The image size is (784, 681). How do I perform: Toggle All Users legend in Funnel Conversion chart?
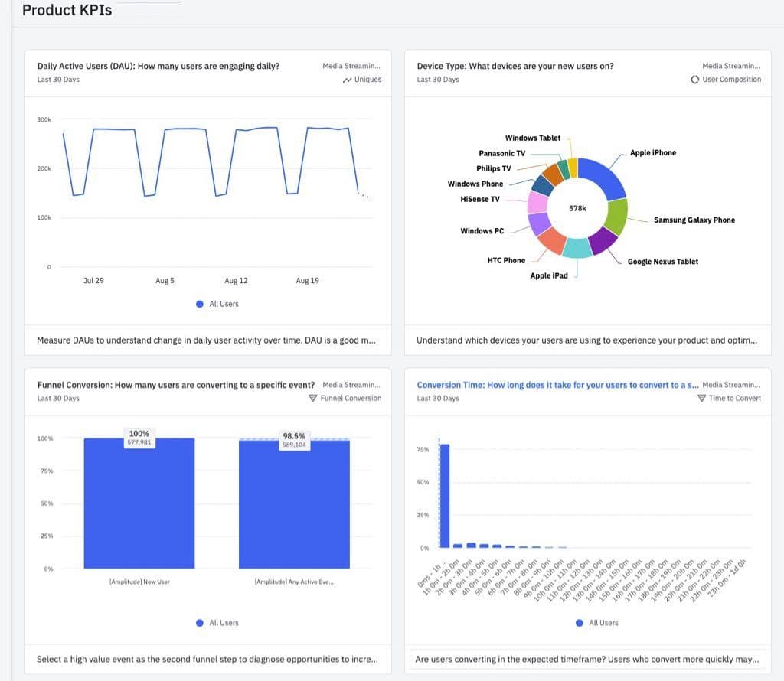click(200, 623)
